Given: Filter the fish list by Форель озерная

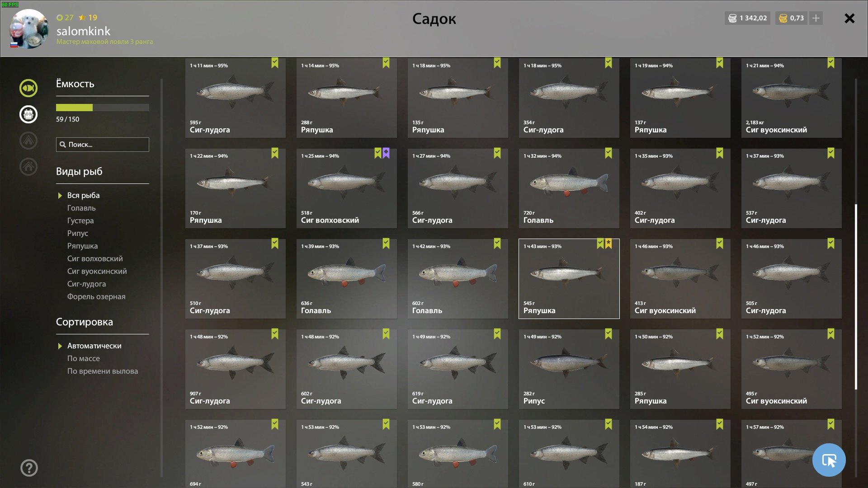Looking at the screenshot, I should coord(96,296).
